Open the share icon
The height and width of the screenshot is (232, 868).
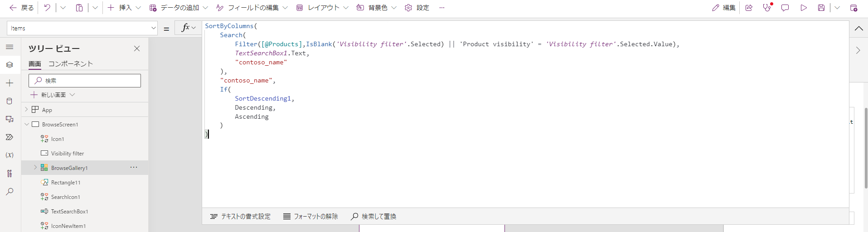click(x=749, y=8)
